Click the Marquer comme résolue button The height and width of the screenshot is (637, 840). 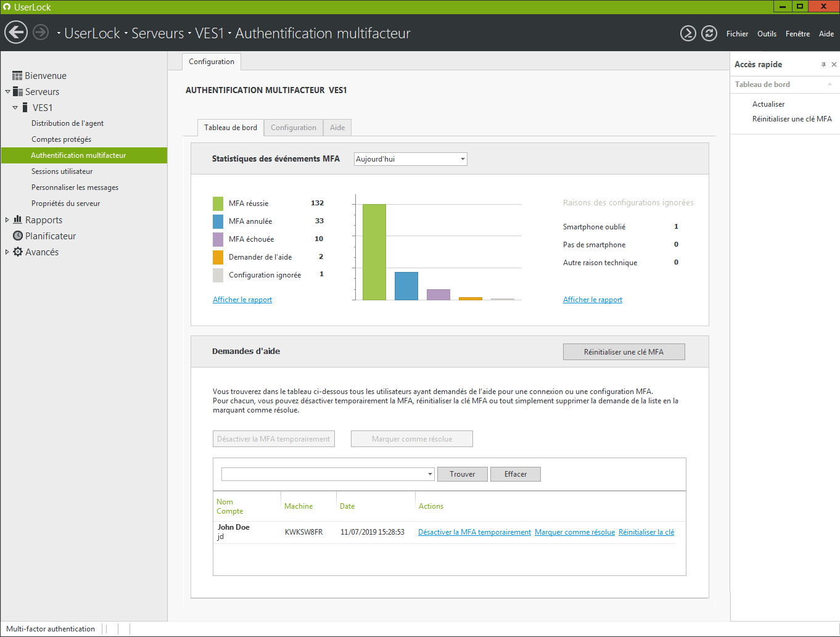tap(412, 439)
